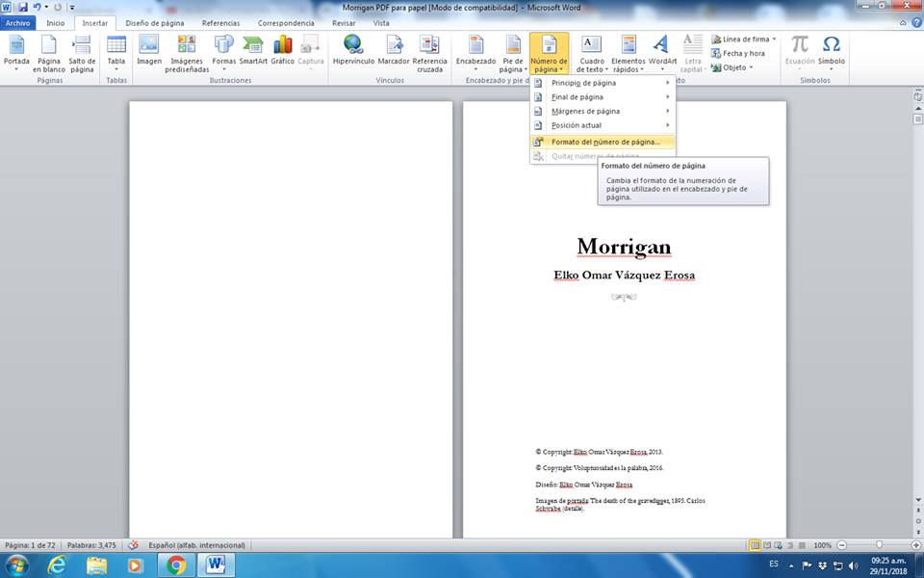Click the Fecha y hora button

click(x=742, y=53)
